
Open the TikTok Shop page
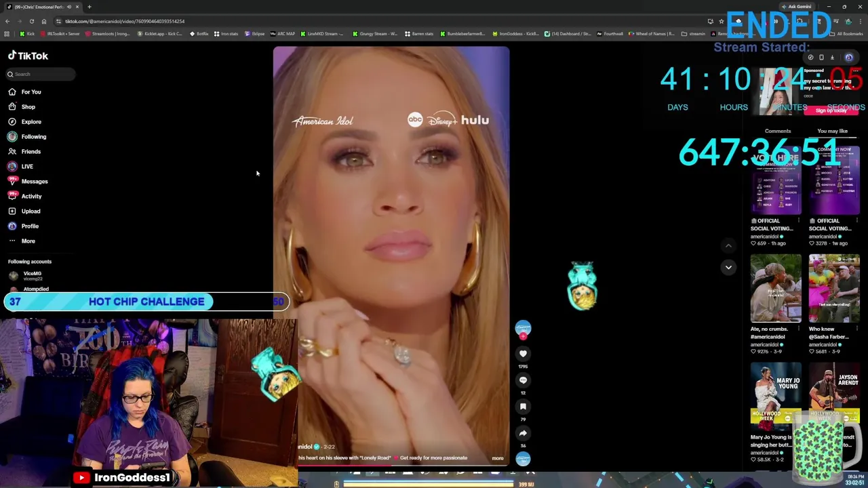(22, 106)
